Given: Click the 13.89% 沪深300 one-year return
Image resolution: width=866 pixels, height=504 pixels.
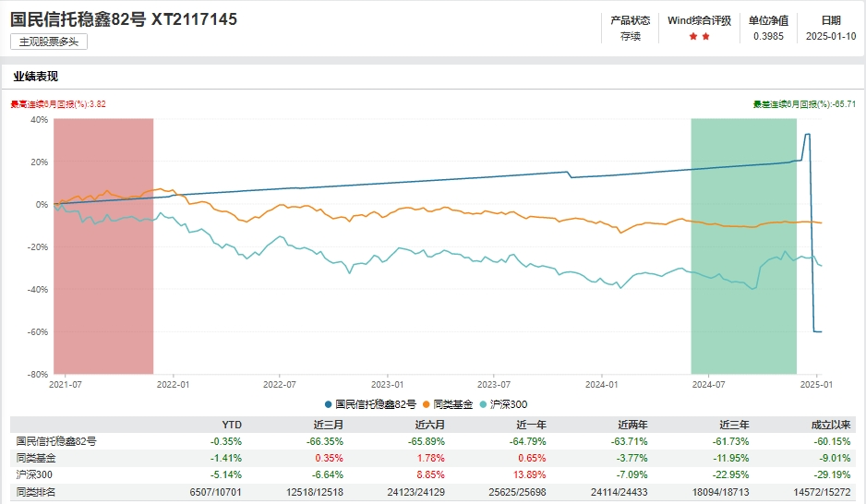Looking at the screenshot, I should [x=530, y=474].
